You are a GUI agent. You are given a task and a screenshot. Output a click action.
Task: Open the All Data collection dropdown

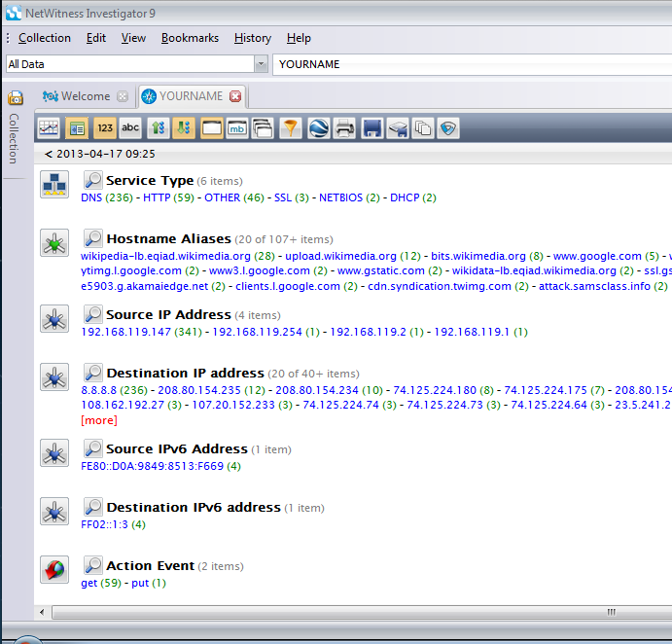tap(261, 64)
